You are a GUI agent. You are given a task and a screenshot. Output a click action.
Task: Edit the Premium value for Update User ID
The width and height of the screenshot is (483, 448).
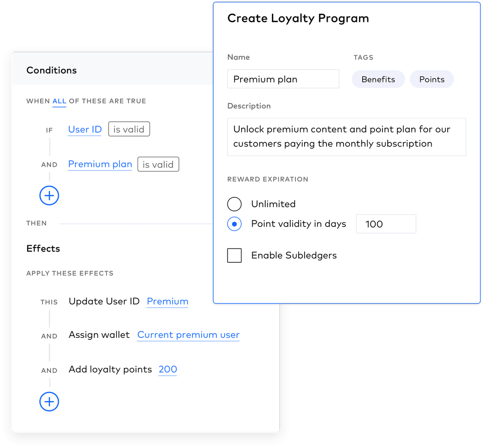(167, 301)
